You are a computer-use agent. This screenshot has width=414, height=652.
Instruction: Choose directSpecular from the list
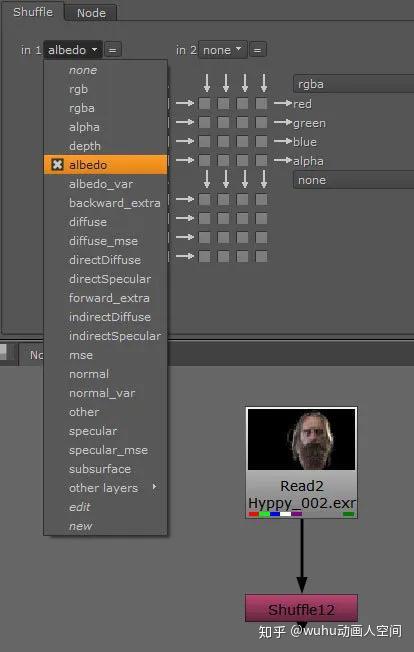coord(106,279)
